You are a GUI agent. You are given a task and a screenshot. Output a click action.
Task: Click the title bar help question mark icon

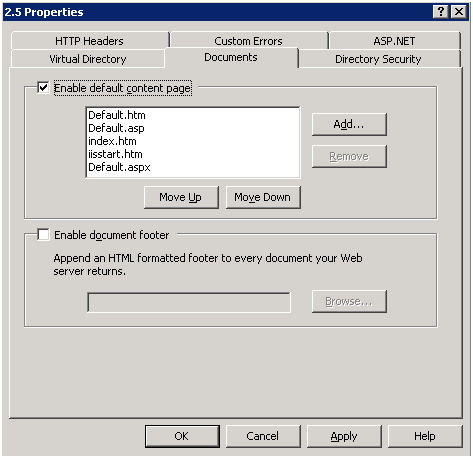click(441, 12)
